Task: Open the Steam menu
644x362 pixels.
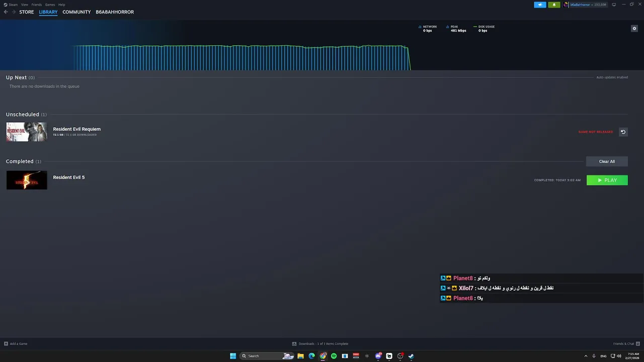Action: pyautogui.click(x=11, y=5)
